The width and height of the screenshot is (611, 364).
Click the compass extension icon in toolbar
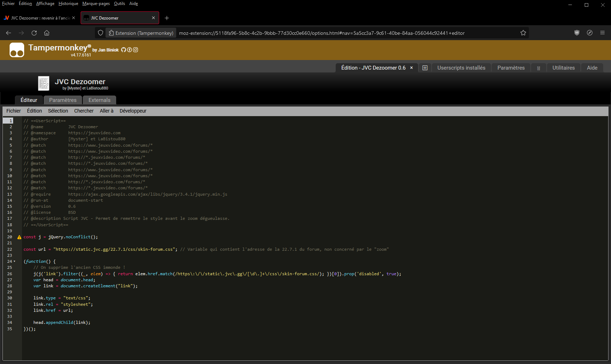590,33
